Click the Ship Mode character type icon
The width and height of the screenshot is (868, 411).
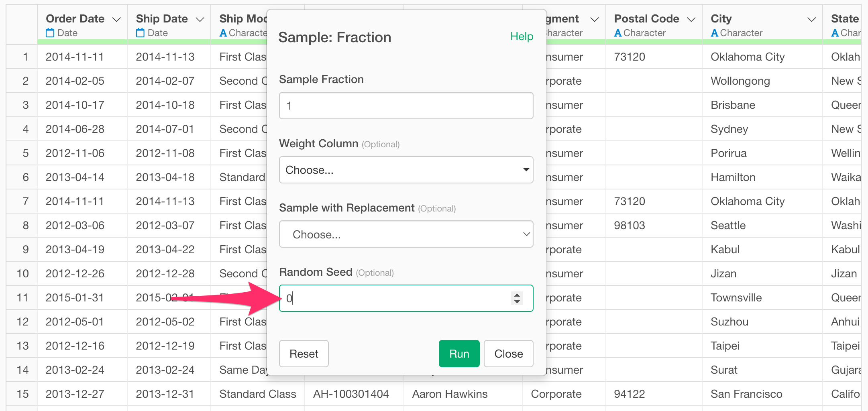click(223, 33)
